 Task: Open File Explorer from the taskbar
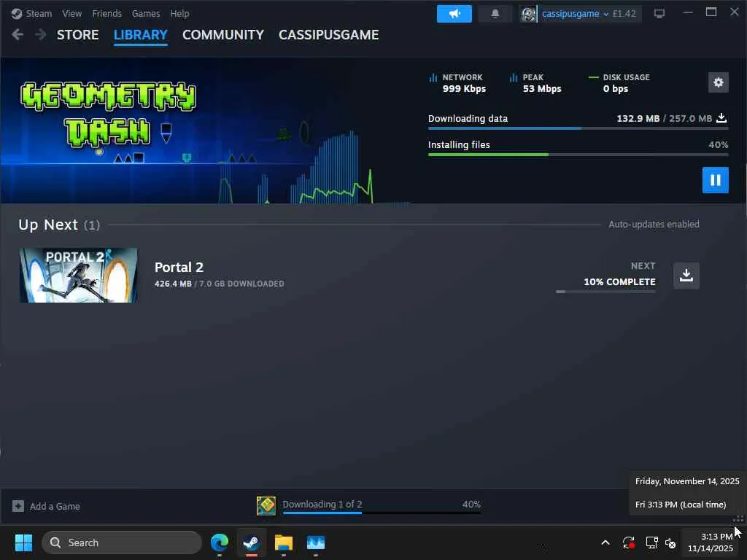point(284,542)
